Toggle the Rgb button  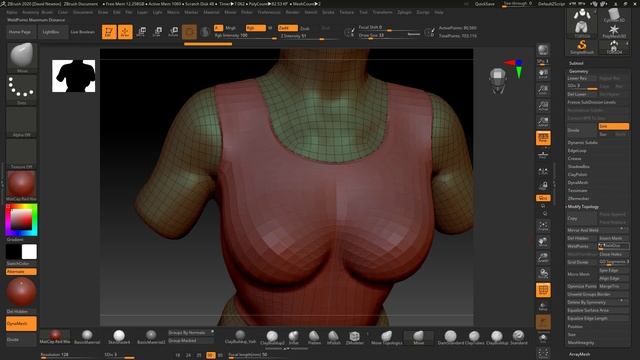[256, 28]
